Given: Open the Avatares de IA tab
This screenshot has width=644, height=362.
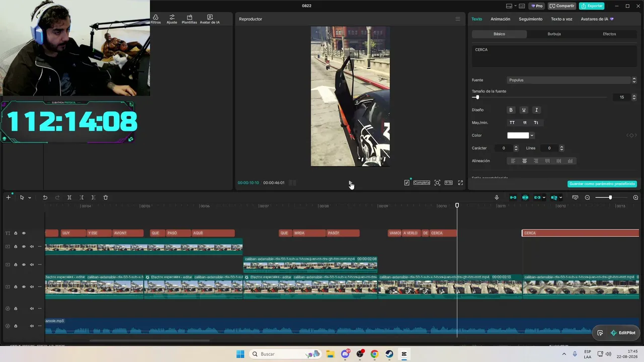Looking at the screenshot, I should tap(597, 19).
